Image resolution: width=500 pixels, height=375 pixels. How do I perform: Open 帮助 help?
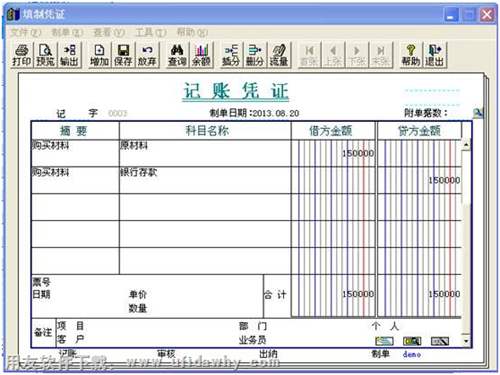pos(410,55)
